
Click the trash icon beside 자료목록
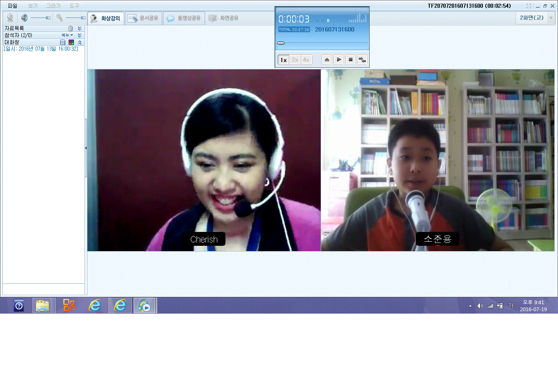tap(71, 29)
